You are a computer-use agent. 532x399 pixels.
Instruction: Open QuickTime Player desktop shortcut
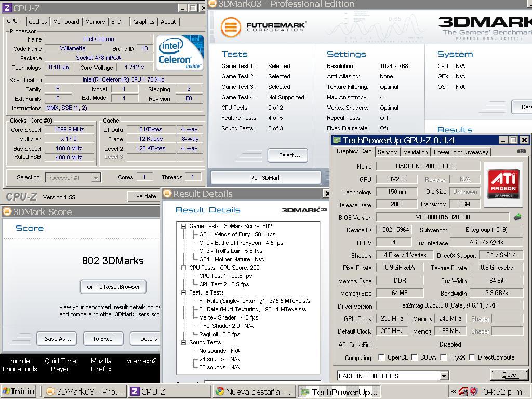[60, 365]
